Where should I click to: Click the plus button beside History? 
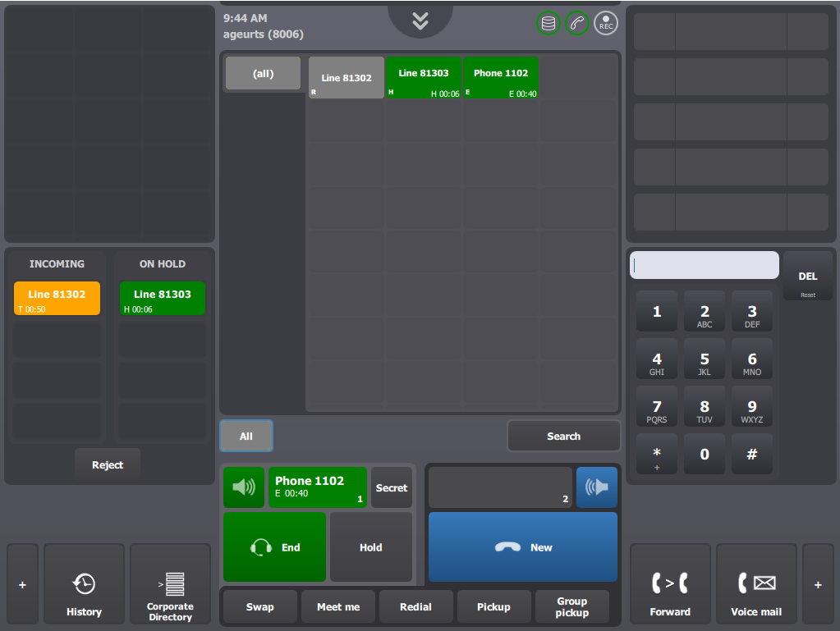coord(22,584)
